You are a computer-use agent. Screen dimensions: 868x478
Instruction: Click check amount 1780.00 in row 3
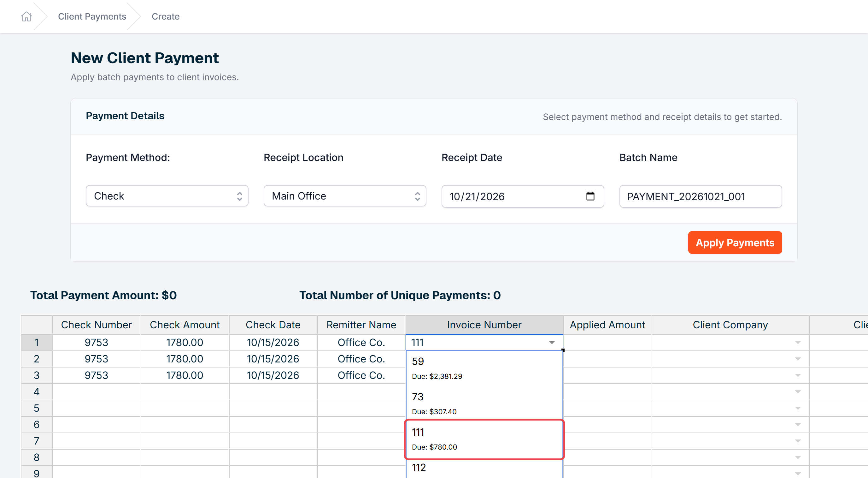tap(185, 375)
